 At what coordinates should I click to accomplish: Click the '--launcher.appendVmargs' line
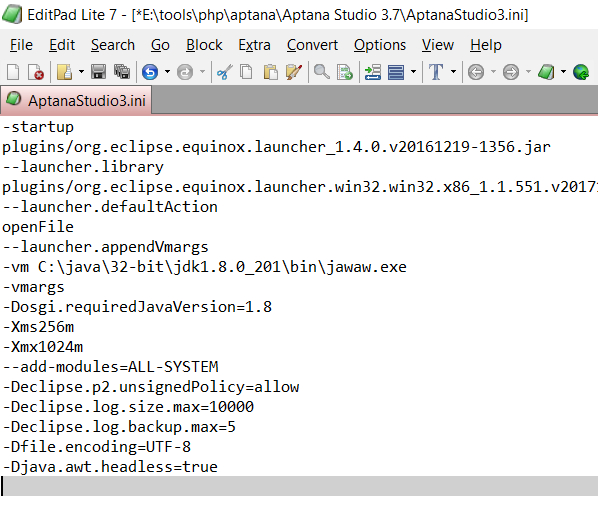(106, 247)
